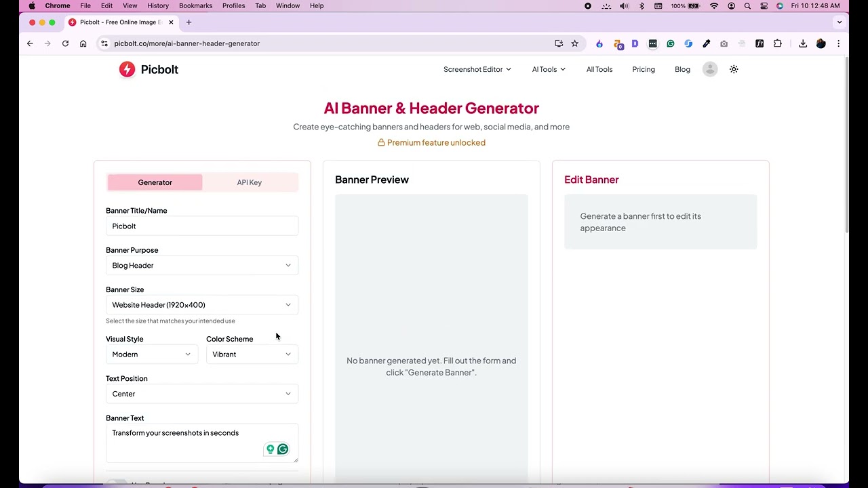The width and height of the screenshot is (868, 488).
Task: Close the Picbolt browser tab
Action: coord(171,22)
